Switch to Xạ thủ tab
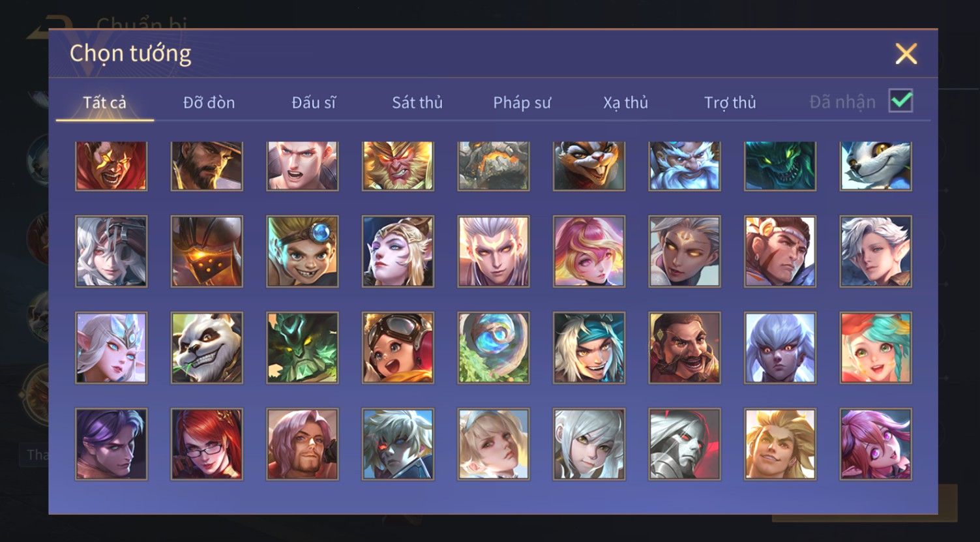The image size is (980, 542). click(x=626, y=102)
